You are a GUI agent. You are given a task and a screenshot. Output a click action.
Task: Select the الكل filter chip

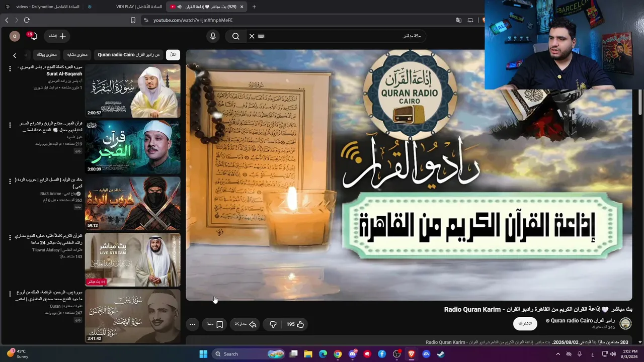tap(173, 54)
